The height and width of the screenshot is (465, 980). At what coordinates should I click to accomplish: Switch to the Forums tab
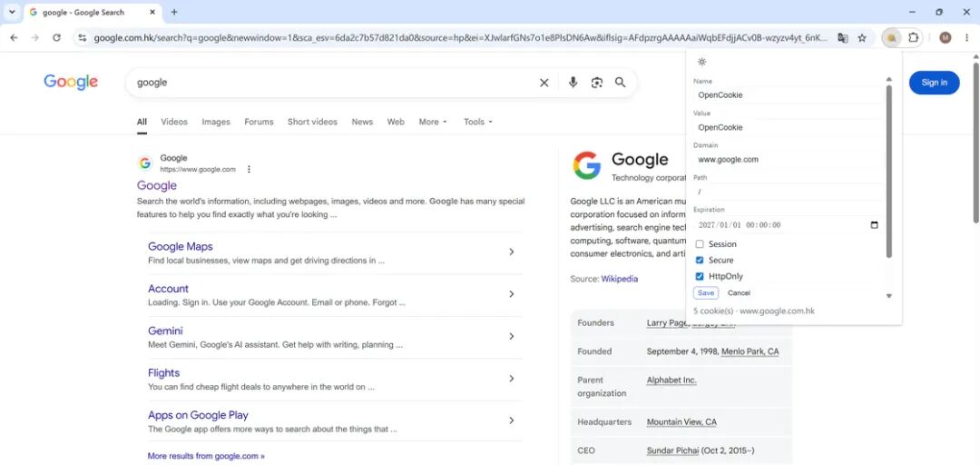259,122
